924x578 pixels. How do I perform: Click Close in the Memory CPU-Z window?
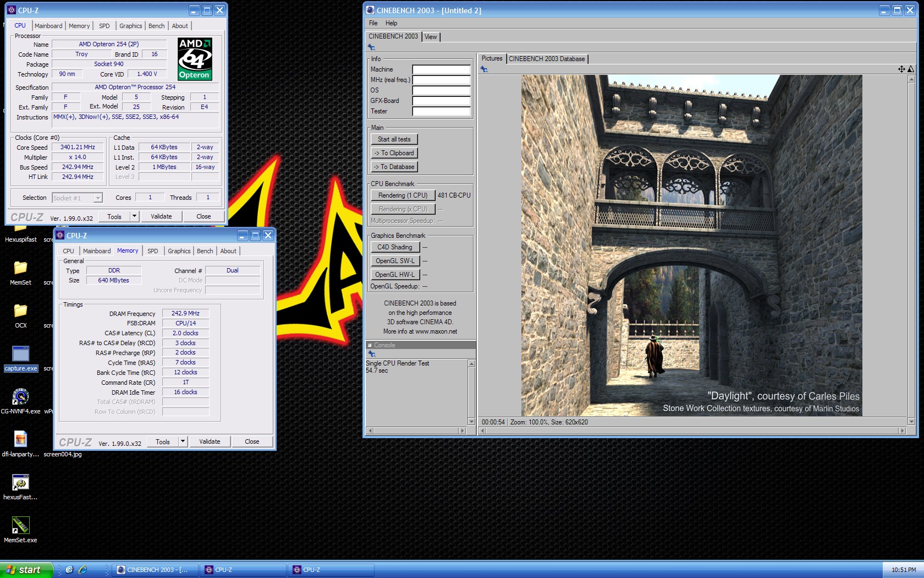point(252,441)
